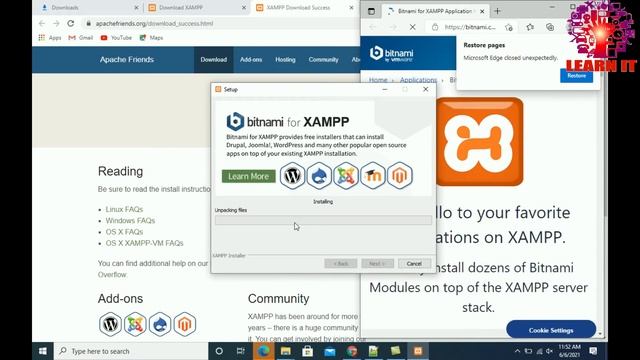Image resolution: width=640 pixels, height=360 pixels.
Task: Click the Magento icon in Setup dialog
Action: (x=400, y=176)
